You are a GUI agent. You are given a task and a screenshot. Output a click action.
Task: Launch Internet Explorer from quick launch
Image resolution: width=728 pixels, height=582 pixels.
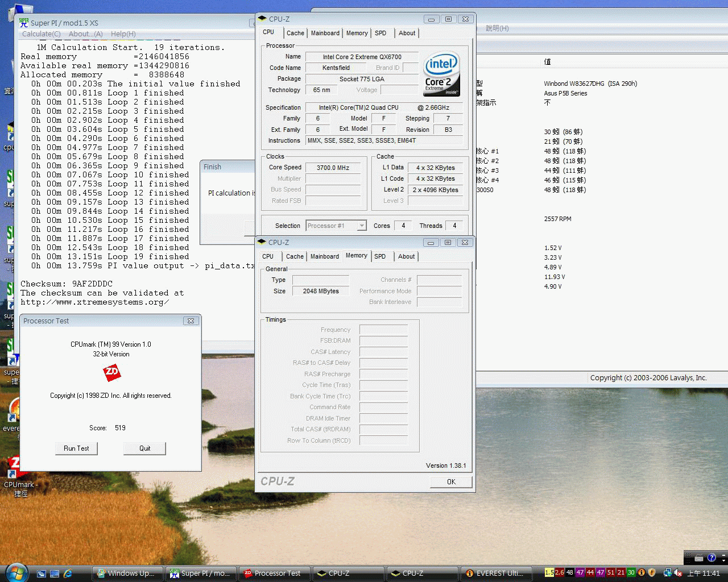pyautogui.click(x=68, y=573)
